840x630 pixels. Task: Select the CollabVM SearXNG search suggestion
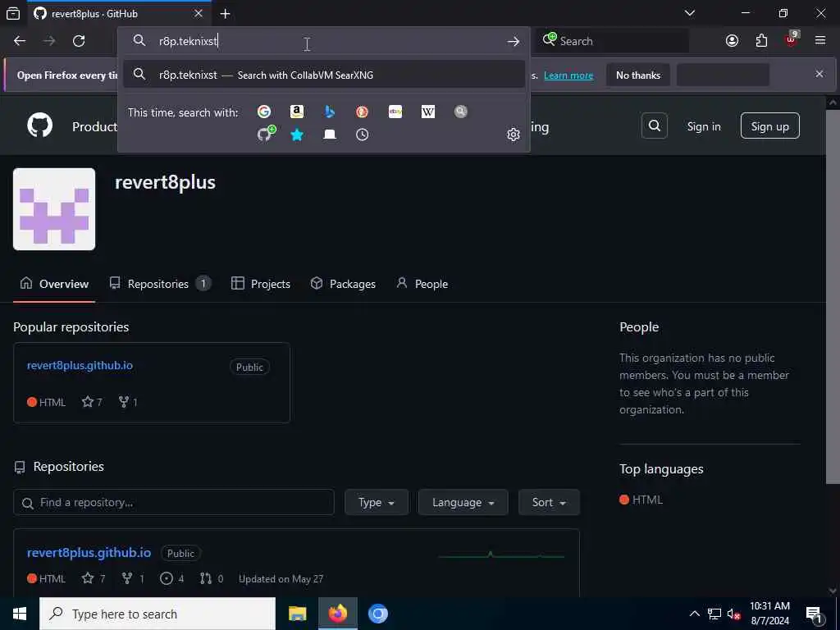[x=323, y=75]
